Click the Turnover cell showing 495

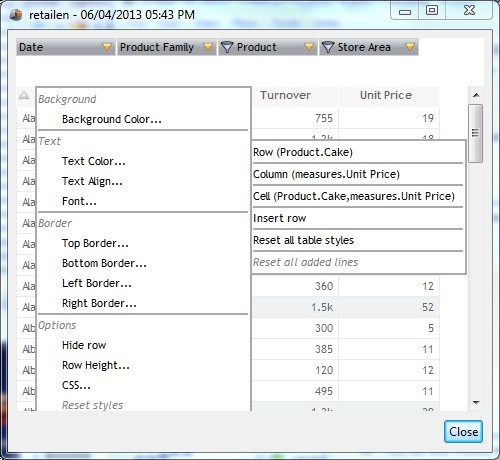pyautogui.click(x=295, y=391)
